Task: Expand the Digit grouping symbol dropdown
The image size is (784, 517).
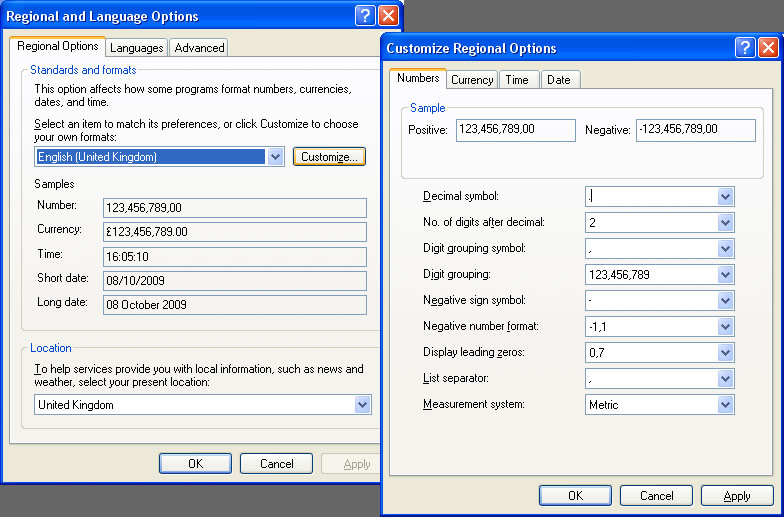Action: click(x=726, y=248)
